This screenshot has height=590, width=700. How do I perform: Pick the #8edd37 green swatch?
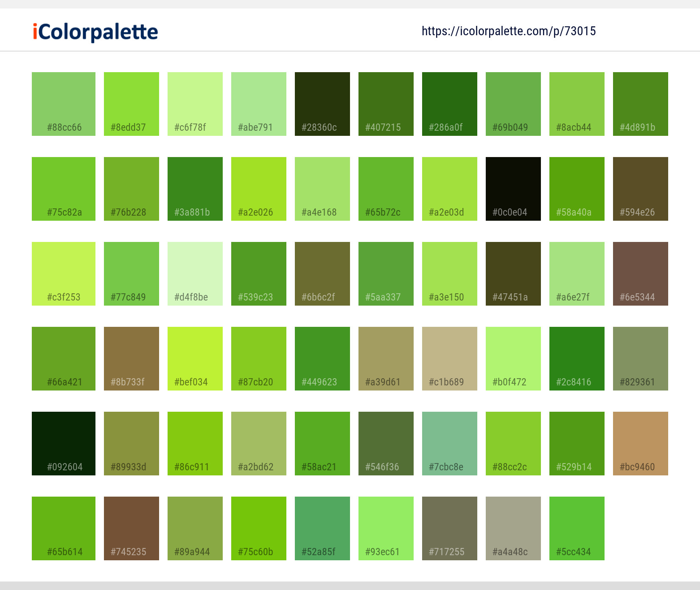(x=132, y=104)
